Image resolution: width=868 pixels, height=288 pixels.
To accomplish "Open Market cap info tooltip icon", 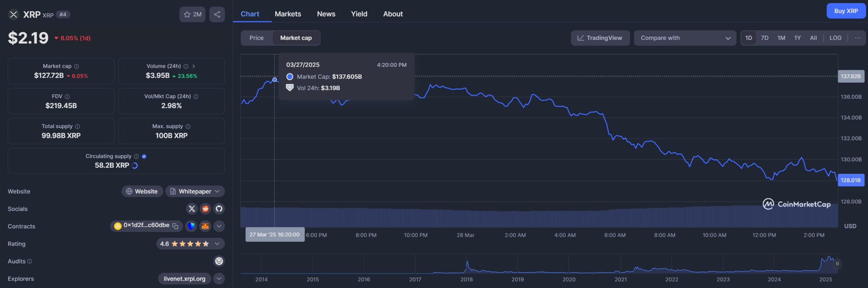I will 76,66.
